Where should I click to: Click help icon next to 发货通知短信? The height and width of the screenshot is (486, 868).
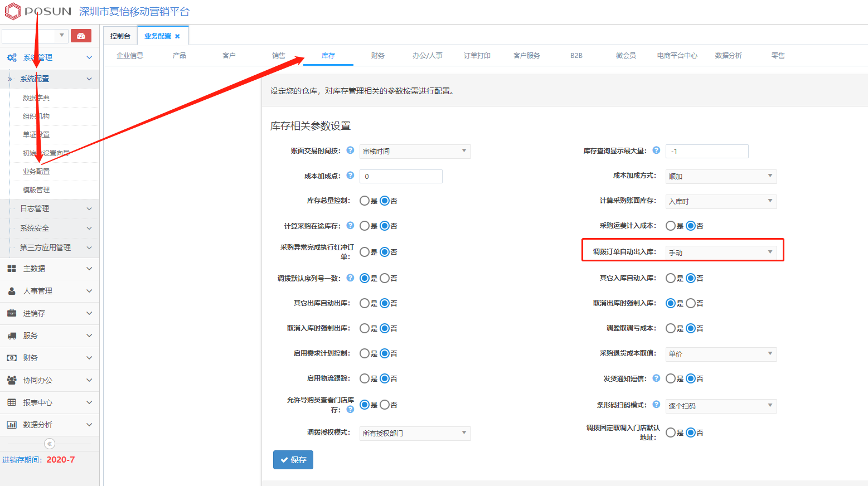656,378
